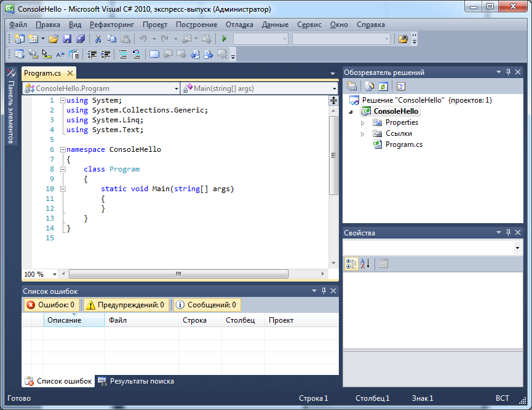
Task: Click the Add New Item toolbar icon
Action: tap(33, 39)
